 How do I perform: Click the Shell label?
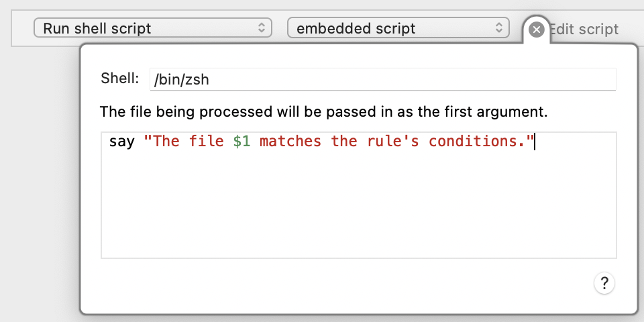pyautogui.click(x=120, y=78)
